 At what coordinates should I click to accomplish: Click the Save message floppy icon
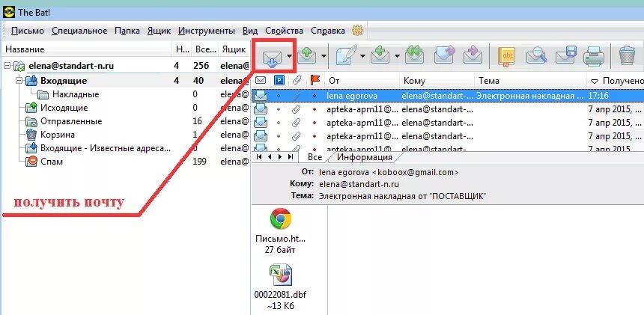pos(566,55)
